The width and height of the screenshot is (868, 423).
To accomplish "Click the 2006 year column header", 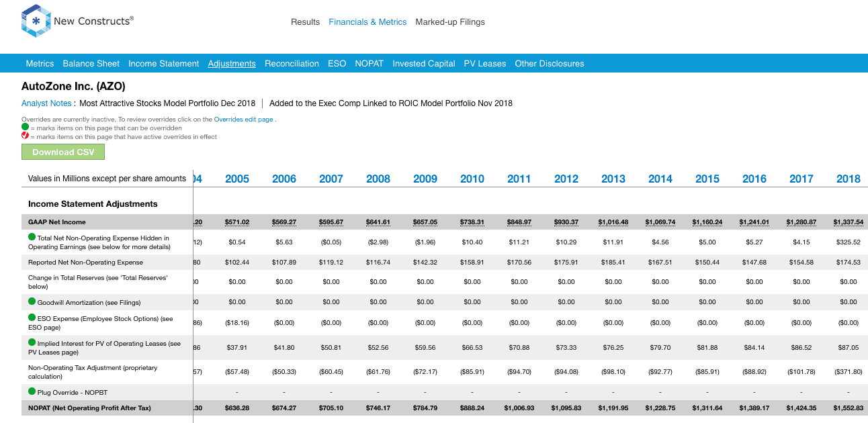I will pyautogui.click(x=284, y=179).
